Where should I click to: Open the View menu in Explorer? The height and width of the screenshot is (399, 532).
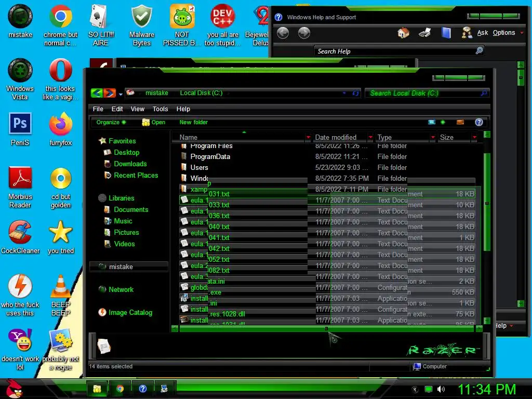pyautogui.click(x=137, y=109)
